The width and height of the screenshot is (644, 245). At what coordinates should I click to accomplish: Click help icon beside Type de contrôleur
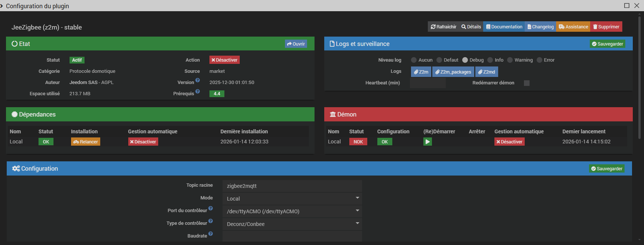[x=211, y=221]
